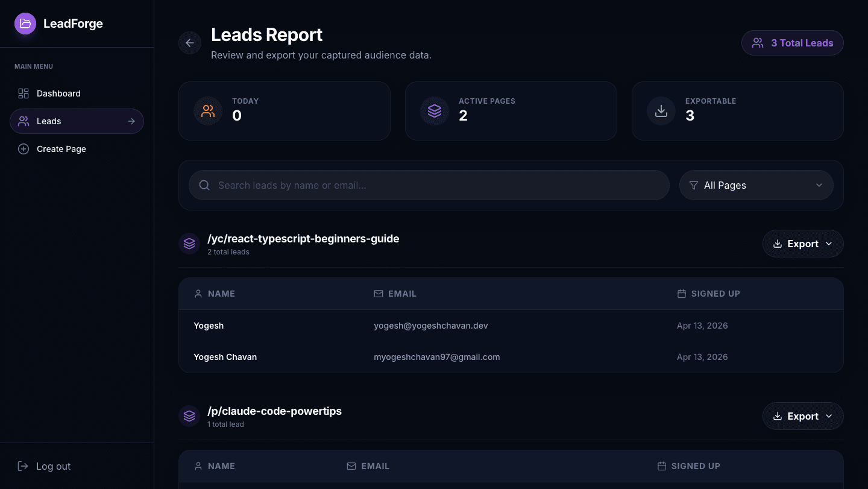
Task: Click the email myogeshchavan97@gmail.com
Action: click(x=437, y=357)
